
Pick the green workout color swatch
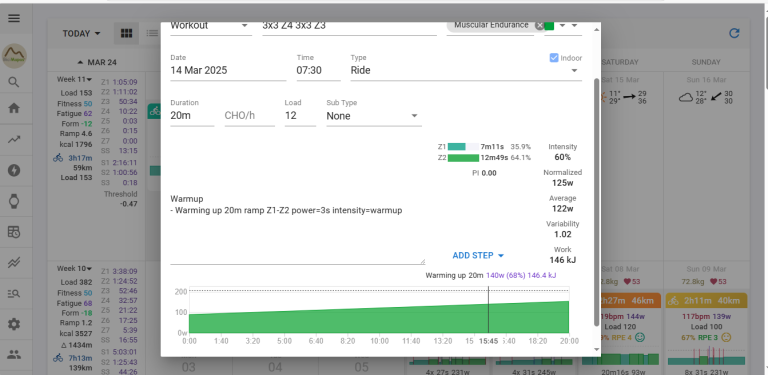click(549, 26)
